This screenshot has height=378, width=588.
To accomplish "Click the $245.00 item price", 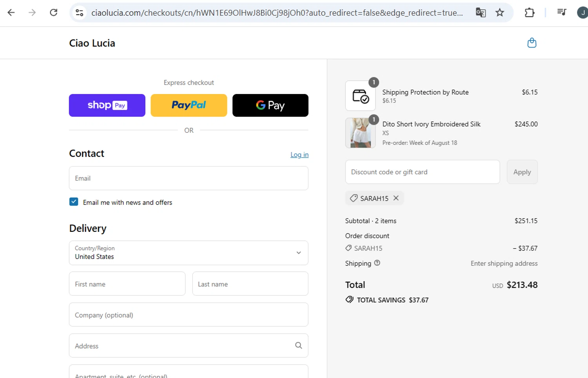I will point(526,124).
